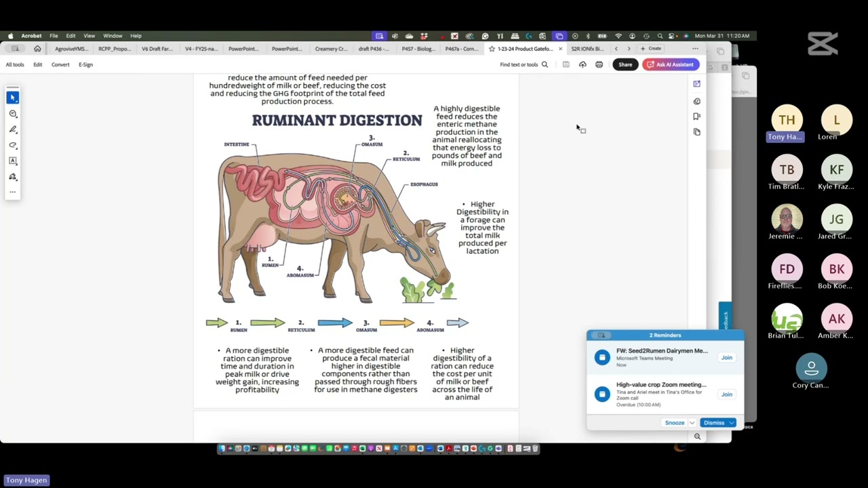The image size is (868, 488).
Task: Click the Create new tab button
Action: [651, 49]
